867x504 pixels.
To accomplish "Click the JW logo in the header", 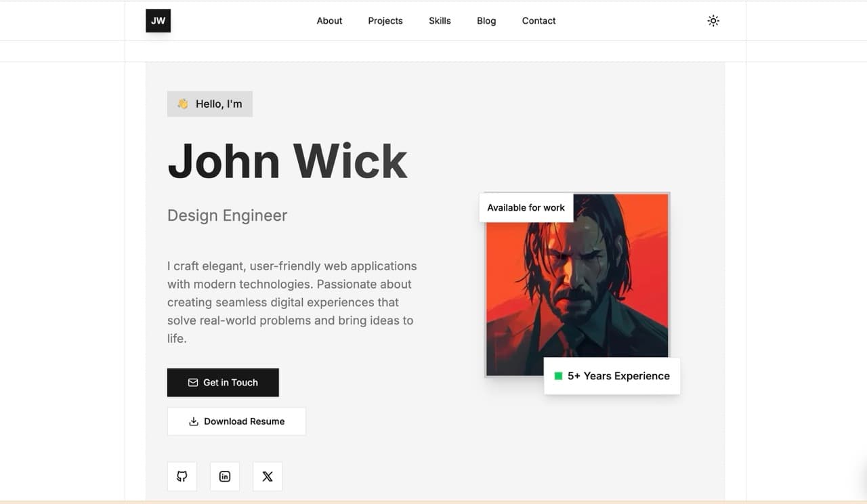I will coord(158,20).
